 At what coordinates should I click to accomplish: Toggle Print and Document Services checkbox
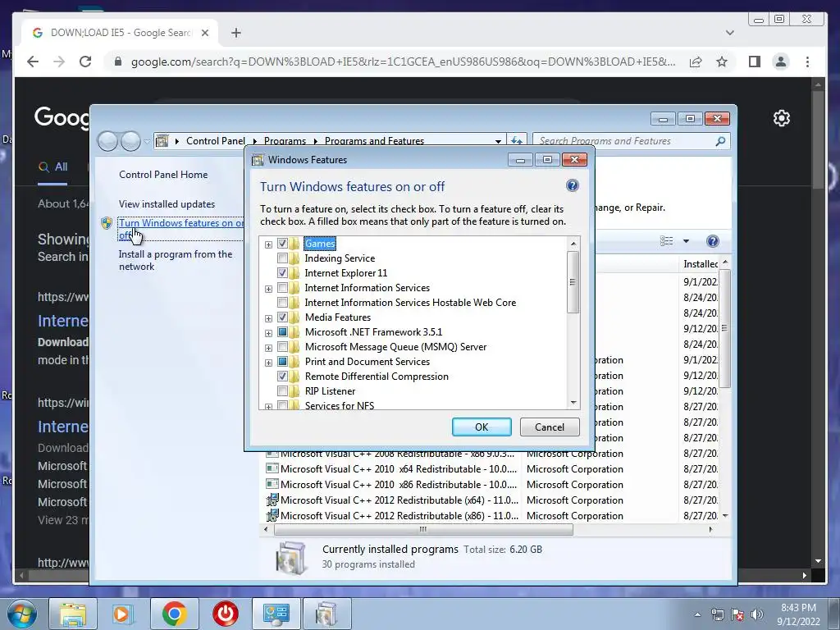(x=282, y=362)
